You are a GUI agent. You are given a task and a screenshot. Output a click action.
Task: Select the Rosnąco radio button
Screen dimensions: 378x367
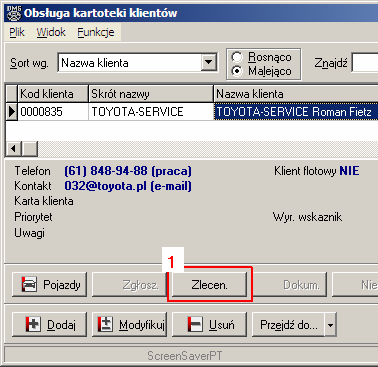point(237,57)
